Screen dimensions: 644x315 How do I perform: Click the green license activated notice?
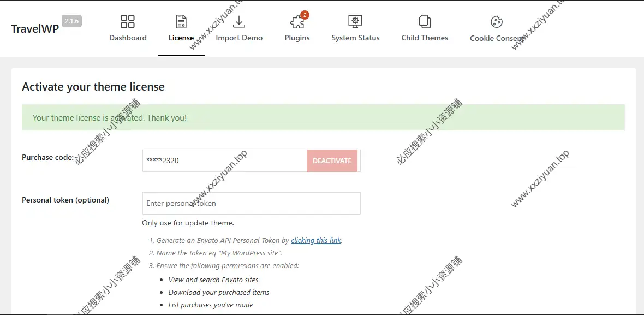point(323,117)
